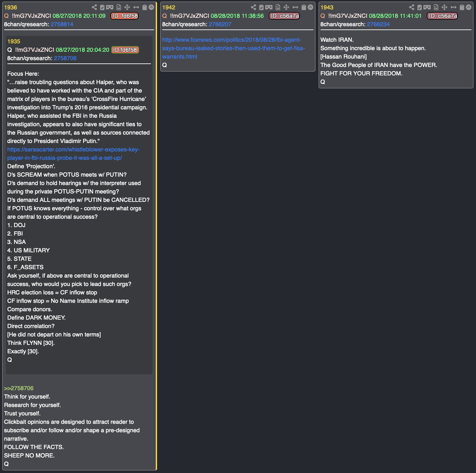Collapse post 1943 with the round up-arrow
The image size is (476, 473).
point(469,7)
